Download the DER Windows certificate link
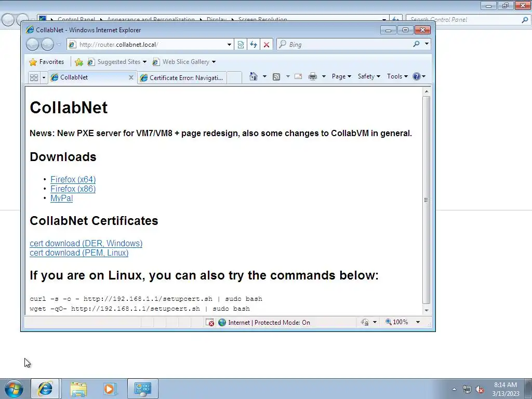 (86, 243)
